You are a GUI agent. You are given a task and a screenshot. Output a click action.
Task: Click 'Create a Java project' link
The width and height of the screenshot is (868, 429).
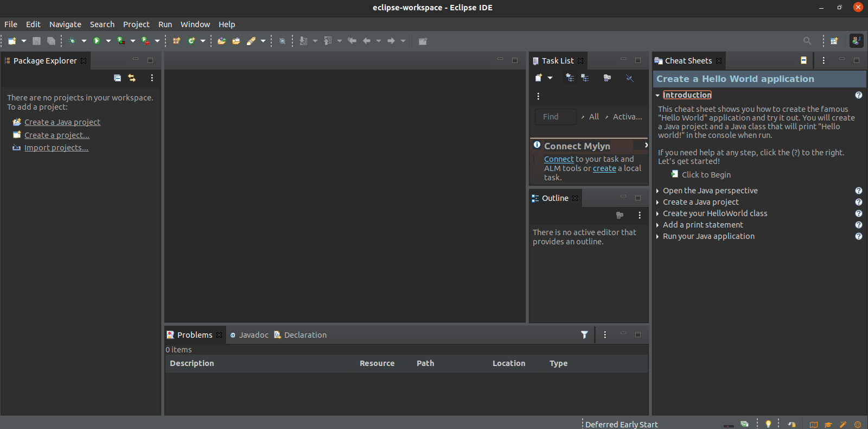(x=62, y=122)
